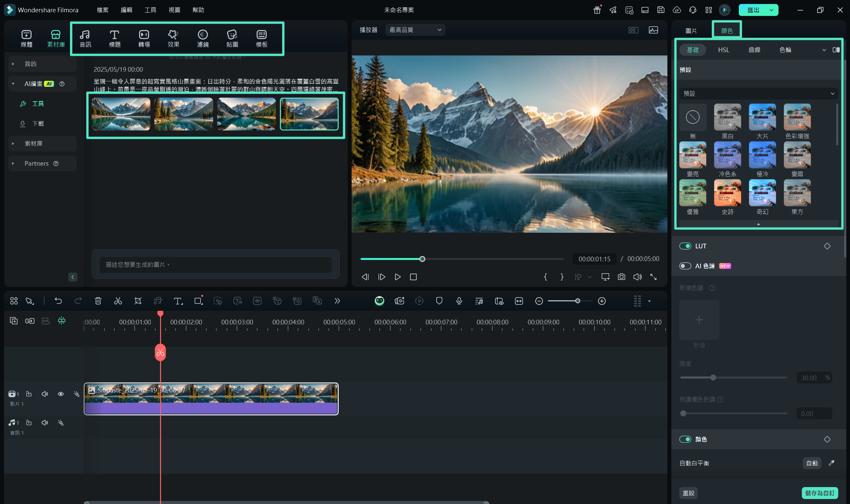Collapse the left sidebar with the arrow

tap(73, 277)
